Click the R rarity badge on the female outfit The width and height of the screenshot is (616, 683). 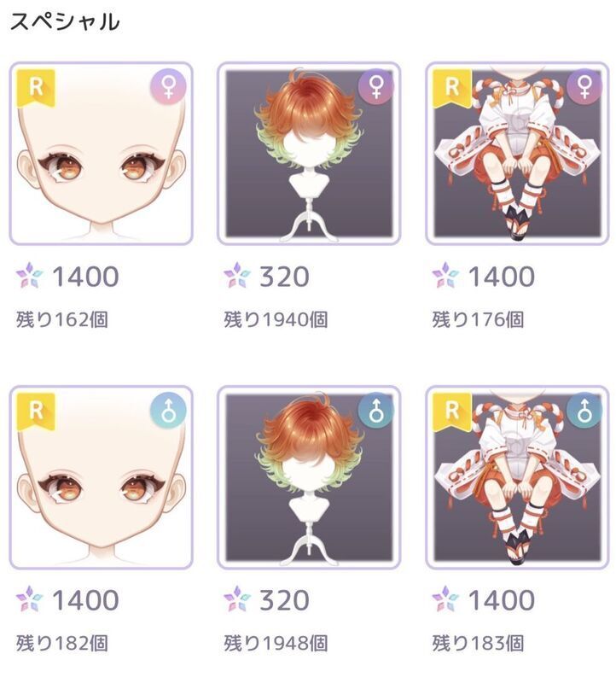452,89
